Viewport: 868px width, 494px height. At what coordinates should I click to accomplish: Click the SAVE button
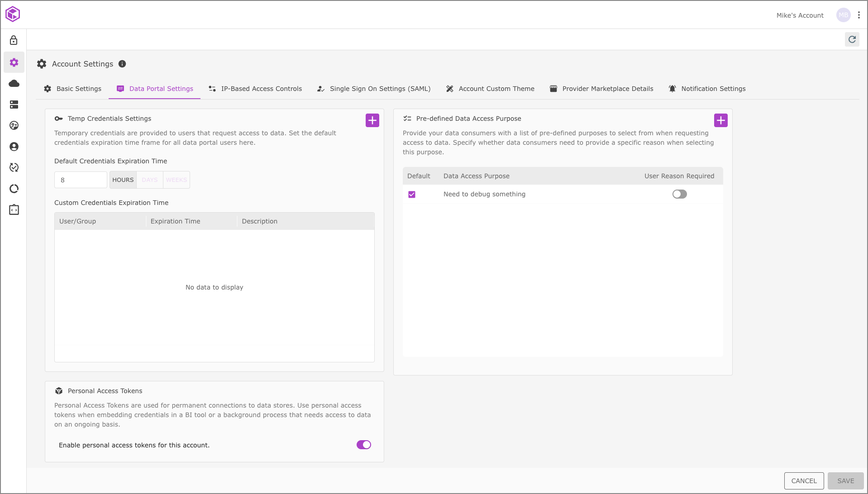[845, 481]
